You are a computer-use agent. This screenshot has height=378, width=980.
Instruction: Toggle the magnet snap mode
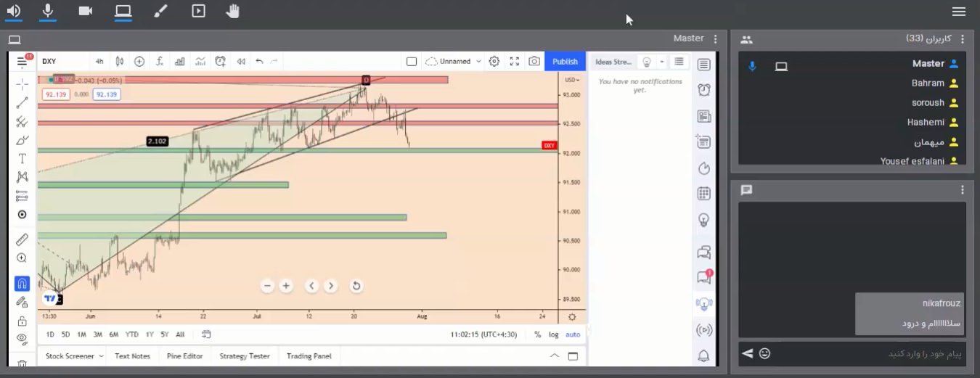(x=22, y=284)
